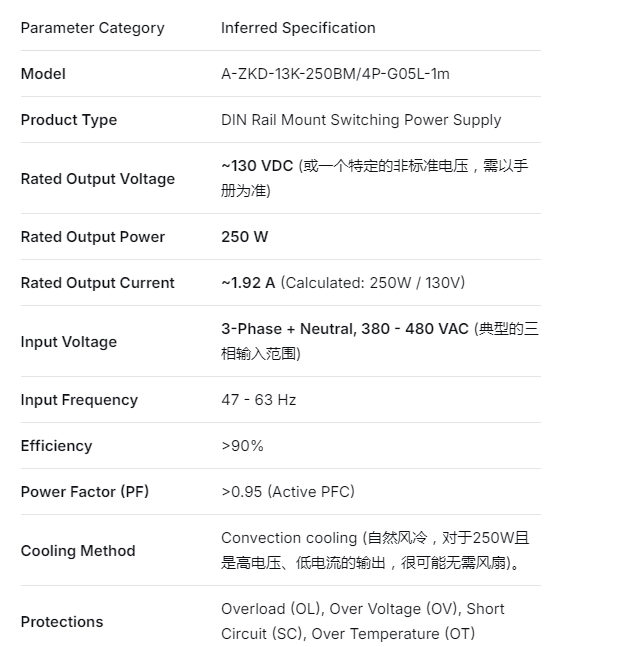The width and height of the screenshot is (637, 647).
Task: Select the Rated Output Current label
Action: pos(98,283)
